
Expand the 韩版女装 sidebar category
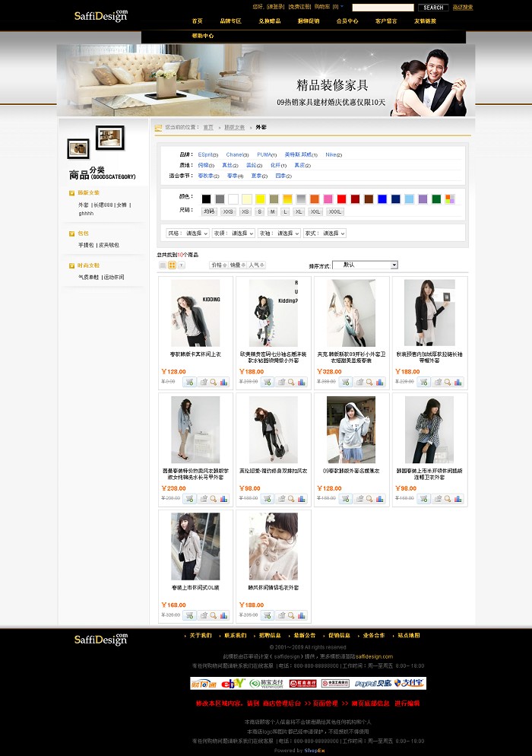click(71, 193)
